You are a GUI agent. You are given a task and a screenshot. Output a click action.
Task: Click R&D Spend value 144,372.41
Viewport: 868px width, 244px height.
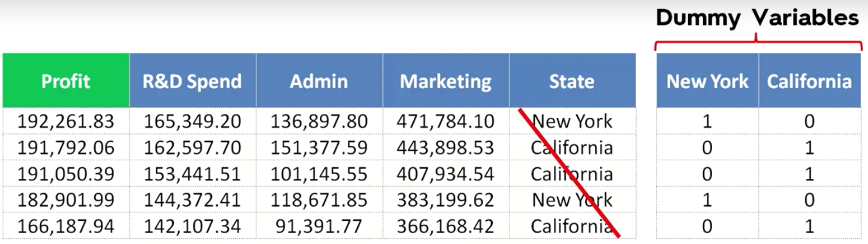coord(193,200)
